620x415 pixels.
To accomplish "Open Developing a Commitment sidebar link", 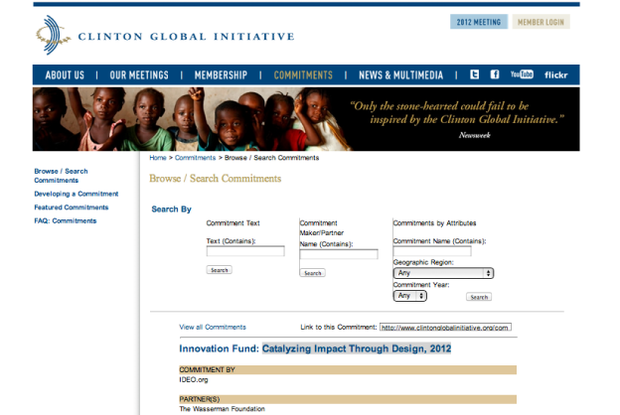I will (76, 194).
